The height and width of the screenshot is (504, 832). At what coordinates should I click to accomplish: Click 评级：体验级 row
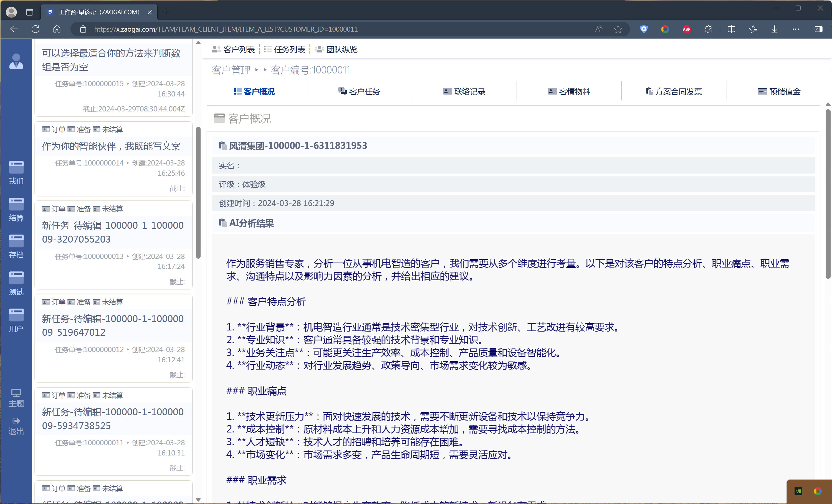[513, 185]
